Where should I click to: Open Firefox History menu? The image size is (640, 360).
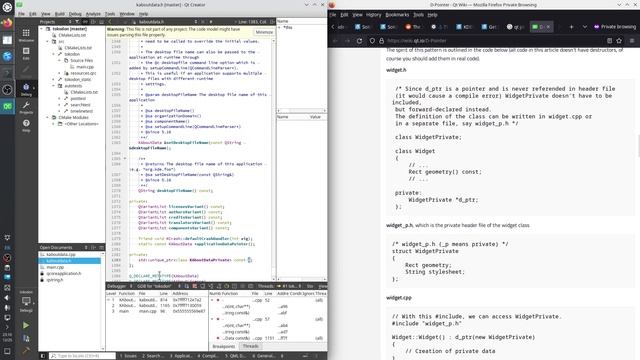tap(373, 15)
